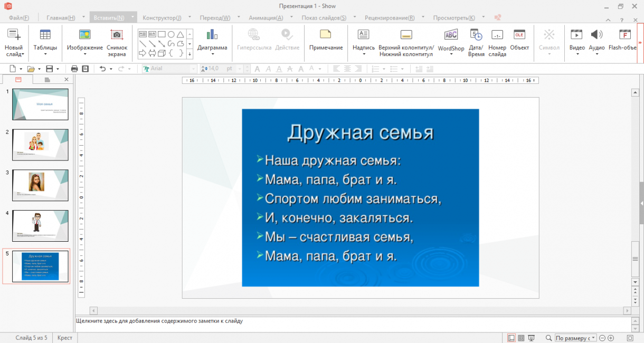Insert slide number with Номер слайда
644x343 pixels.
coord(497,36)
